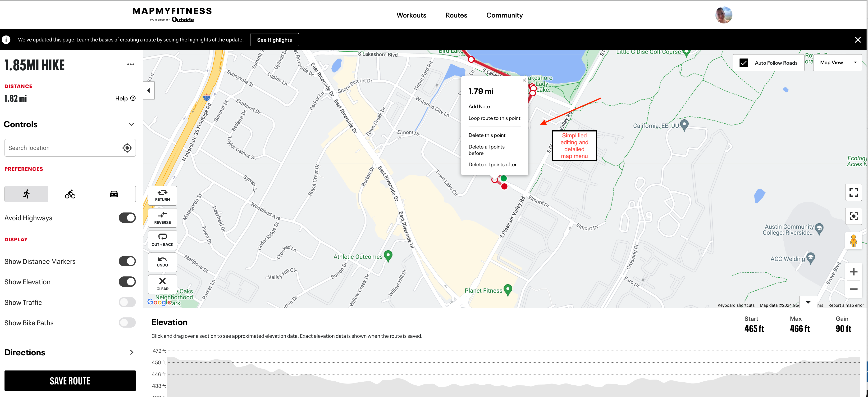This screenshot has height=397, width=868.
Task: Collapse the Controls section
Action: pos(131,124)
